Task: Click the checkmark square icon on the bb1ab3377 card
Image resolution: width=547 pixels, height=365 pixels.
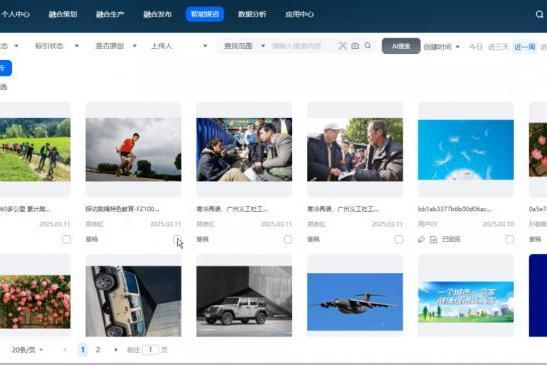Action: (x=433, y=239)
